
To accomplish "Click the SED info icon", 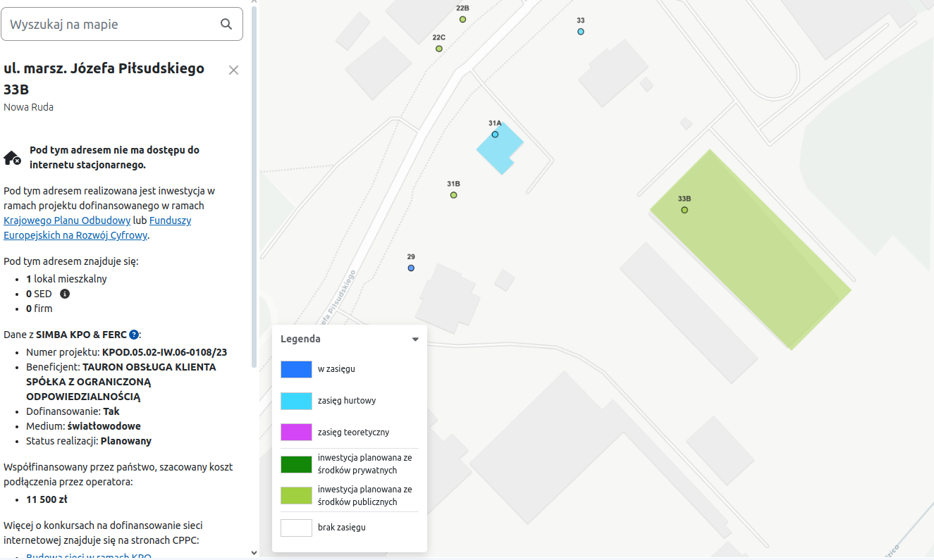I will point(65,294).
